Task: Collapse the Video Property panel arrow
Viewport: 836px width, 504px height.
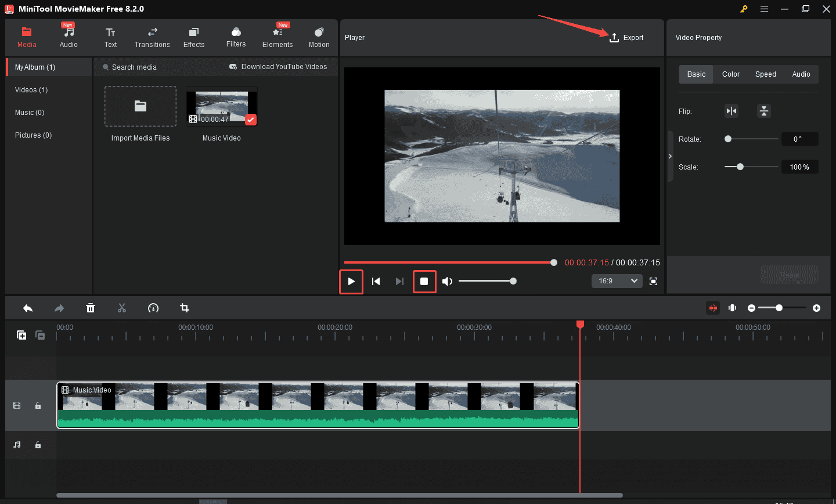Action: click(670, 156)
